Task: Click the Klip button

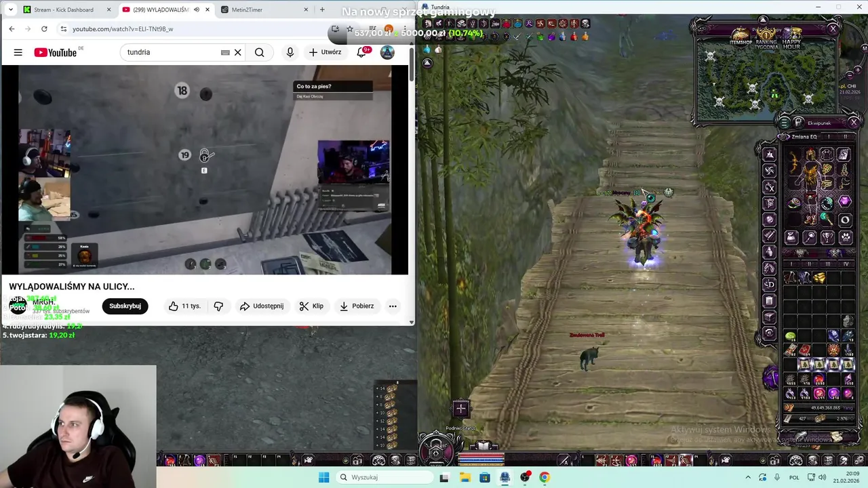Action: tap(311, 306)
